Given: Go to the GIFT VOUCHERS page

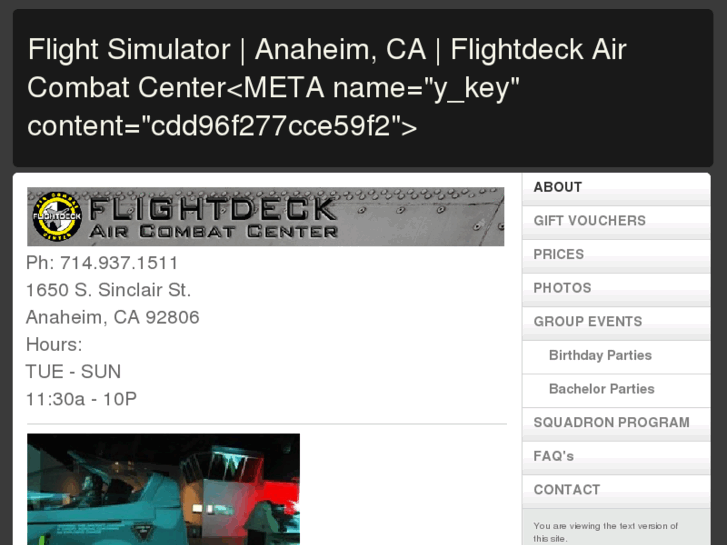Looking at the screenshot, I should click(x=589, y=221).
